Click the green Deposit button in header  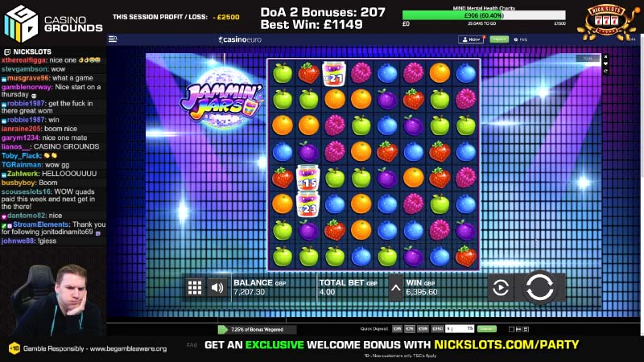point(499,39)
